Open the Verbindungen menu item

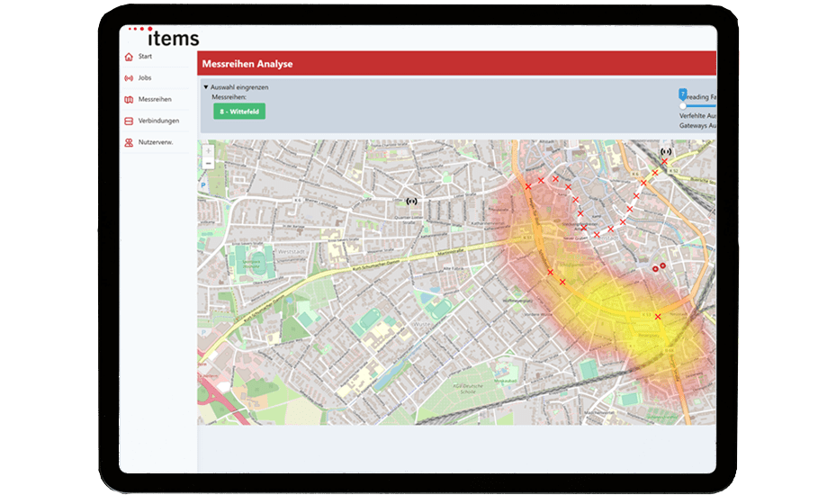click(x=157, y=121)
